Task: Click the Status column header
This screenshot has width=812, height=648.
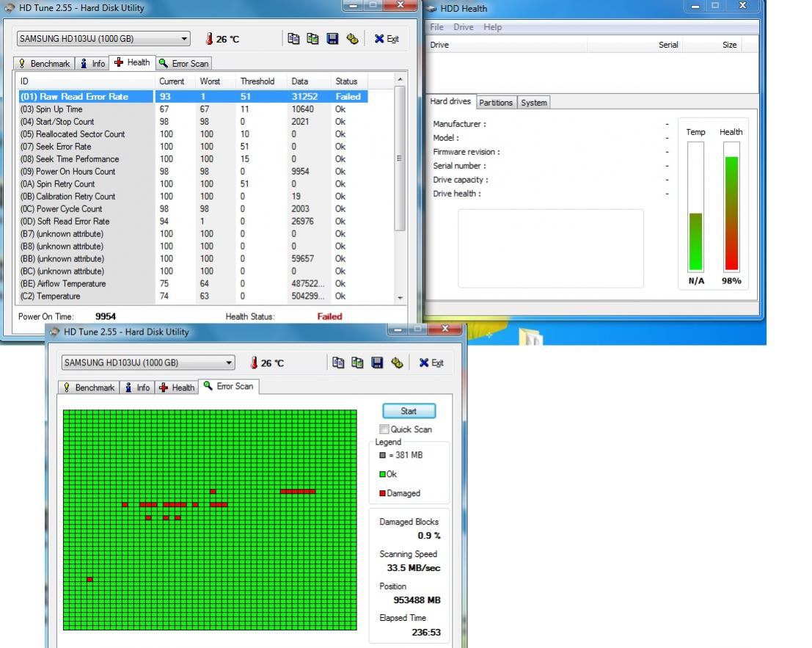Action: 349,81
